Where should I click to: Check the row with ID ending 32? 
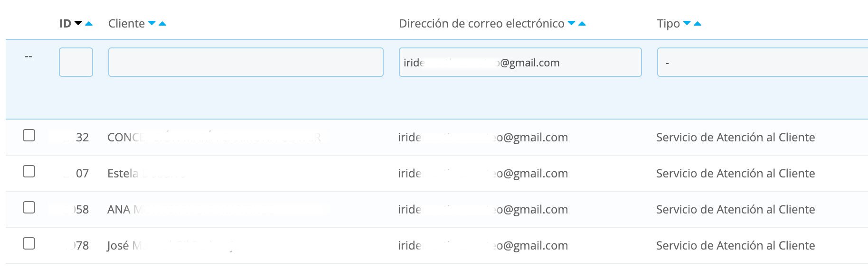29,136
